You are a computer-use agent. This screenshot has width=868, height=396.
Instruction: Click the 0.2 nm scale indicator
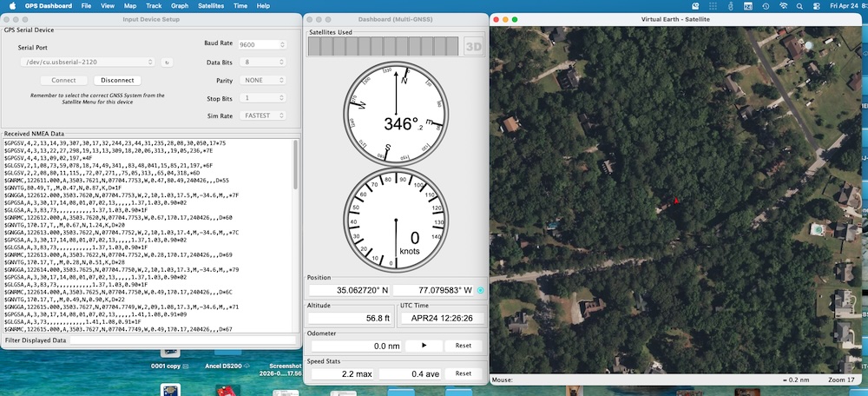[x=796, y=380]
